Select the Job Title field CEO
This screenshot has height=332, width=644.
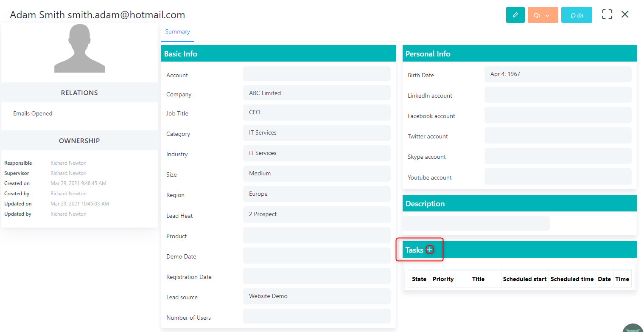click(x=316, y=113)
